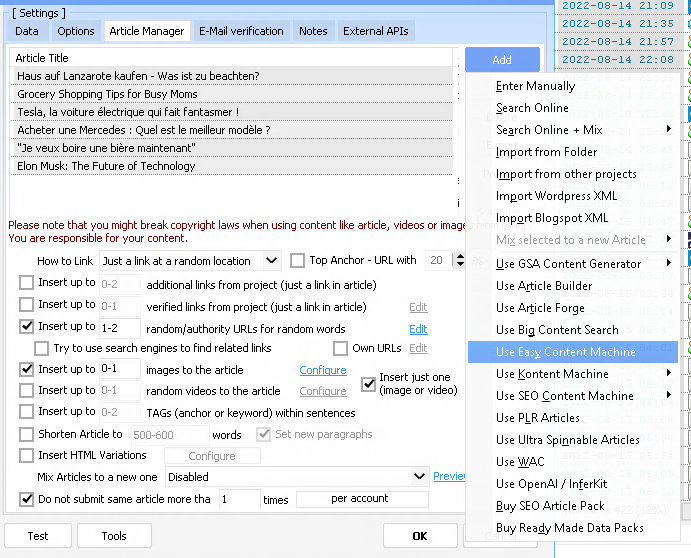Screen dimensions: 691x558
Task: Uncheck random/authority URLs checkbox
Action: click(x=26, y=327)
